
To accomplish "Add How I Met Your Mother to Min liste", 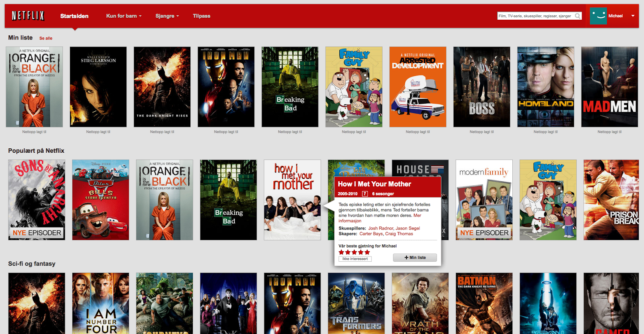I will pyautogui.click(x=415, y=258).
